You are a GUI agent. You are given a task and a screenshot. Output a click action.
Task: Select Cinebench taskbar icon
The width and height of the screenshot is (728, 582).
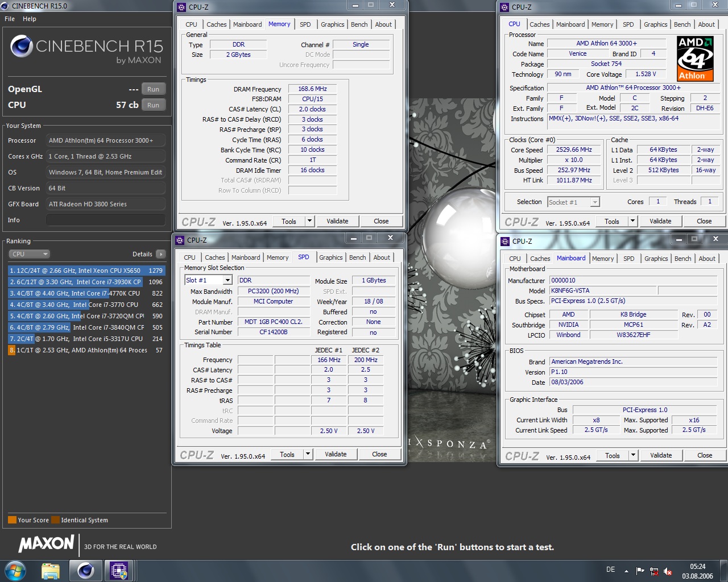pos(86,571)
